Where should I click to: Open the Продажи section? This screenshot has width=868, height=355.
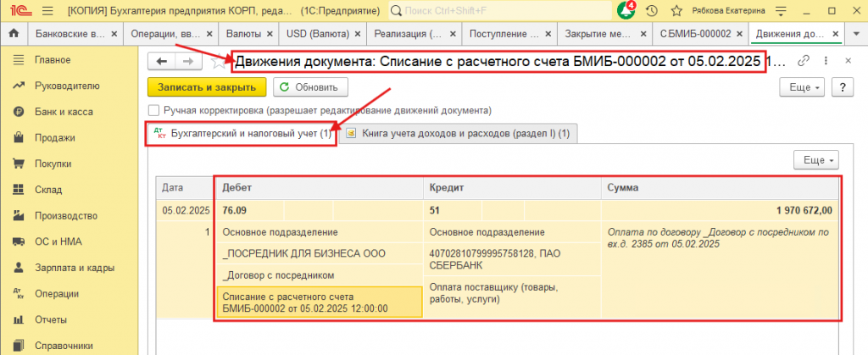tap(54, 138)
